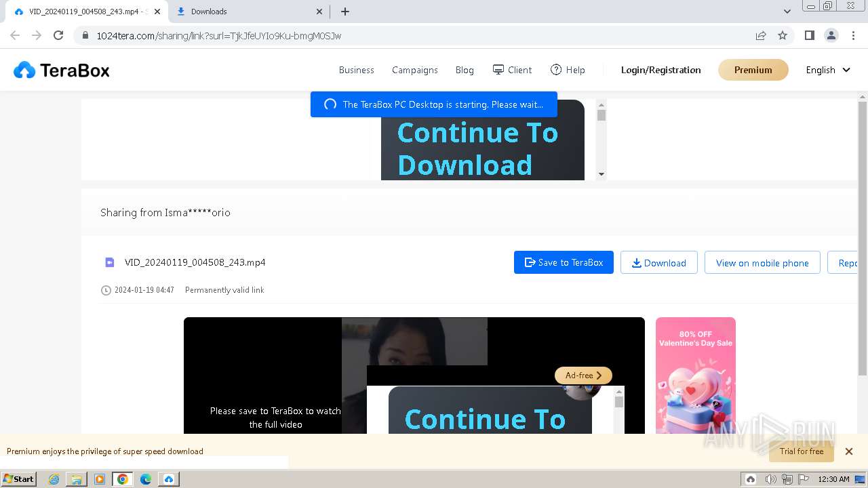868x488 pixels.
Task: Open the Blog page
Action: coord(465,70)
